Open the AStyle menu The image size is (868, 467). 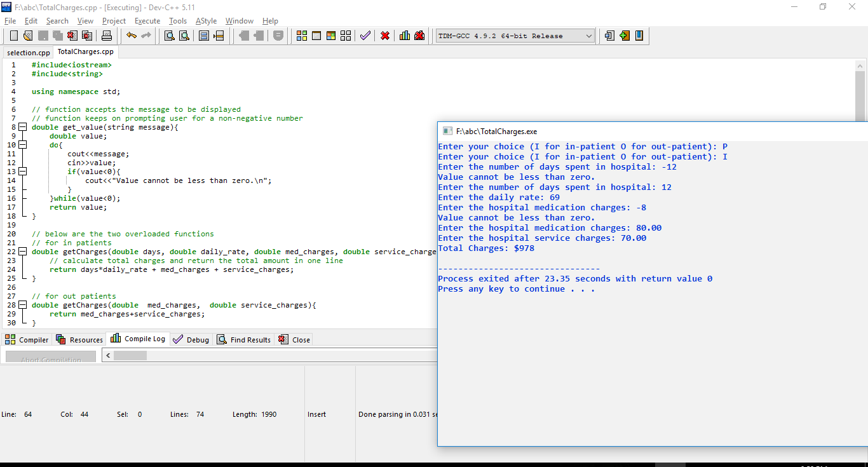click(x=206, y=21)
